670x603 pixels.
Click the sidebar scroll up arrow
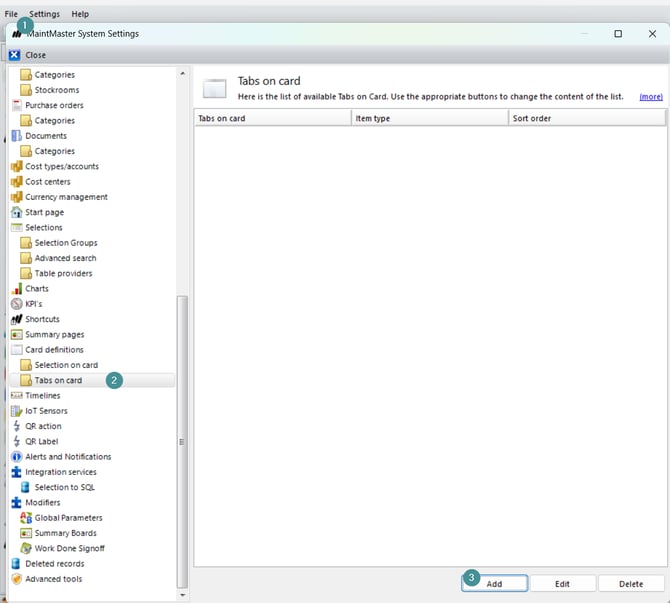[x=182, y=74]
